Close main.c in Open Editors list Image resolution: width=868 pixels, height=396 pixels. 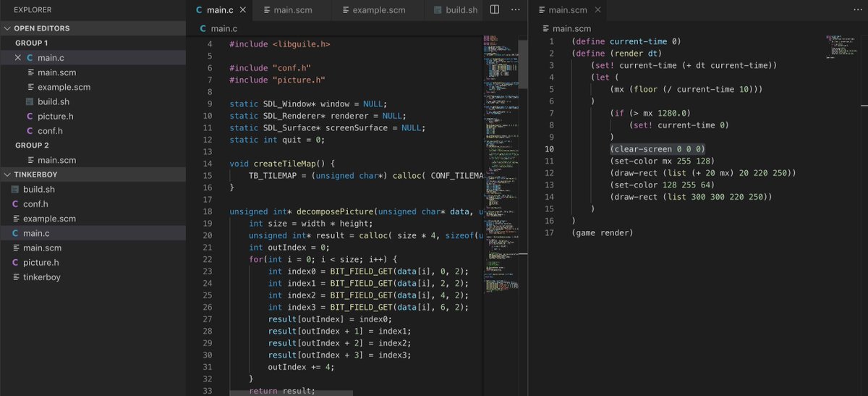pos(17,58)
